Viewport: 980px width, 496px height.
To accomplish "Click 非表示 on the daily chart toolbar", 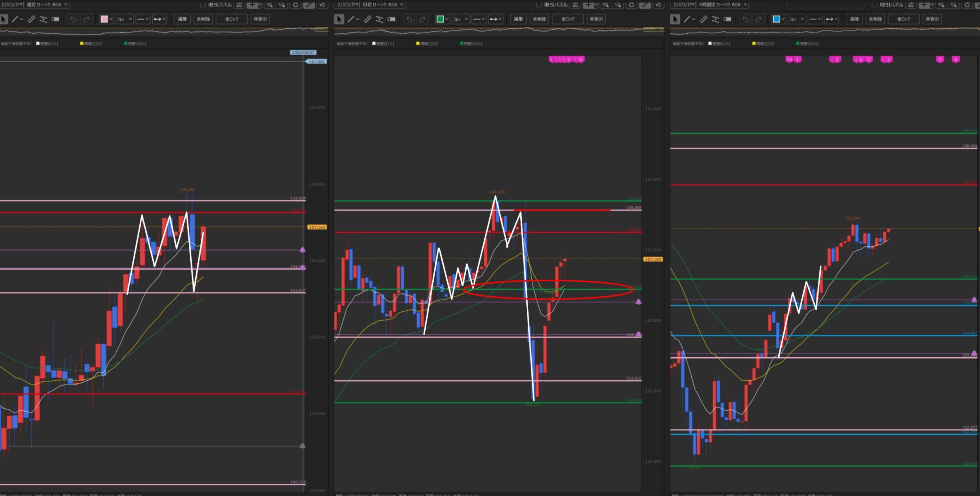I will (x=596, y=19).
